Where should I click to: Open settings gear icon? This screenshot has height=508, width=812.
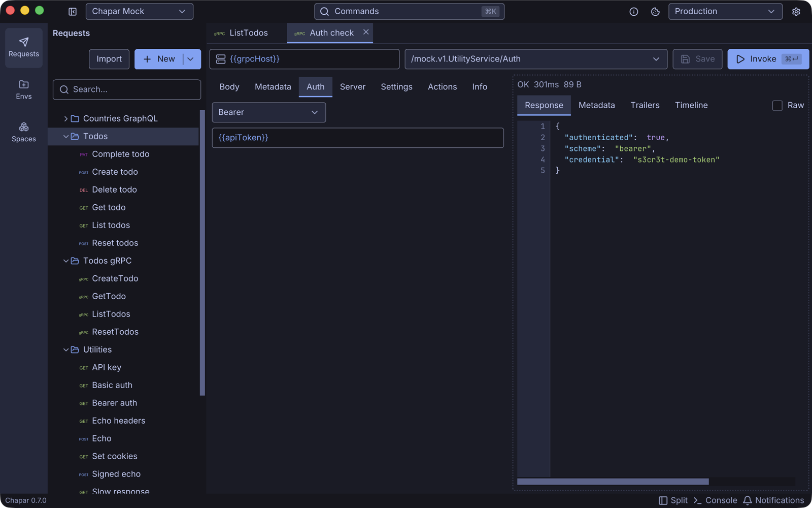tap(796, 11)
